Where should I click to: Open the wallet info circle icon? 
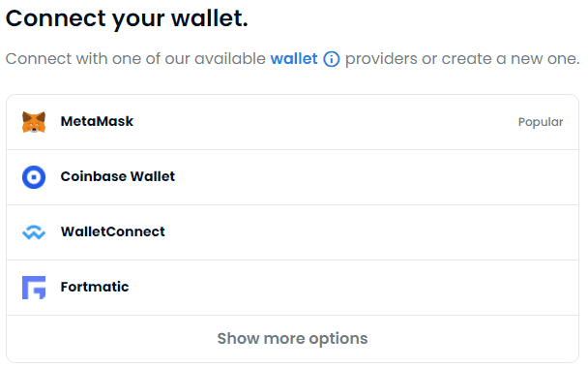tap(332, 59)
